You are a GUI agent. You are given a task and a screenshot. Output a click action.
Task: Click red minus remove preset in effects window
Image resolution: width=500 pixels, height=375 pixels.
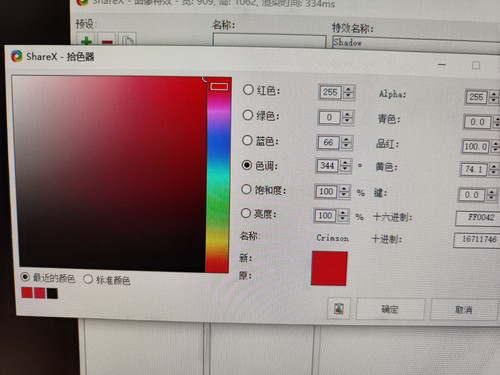107,41
